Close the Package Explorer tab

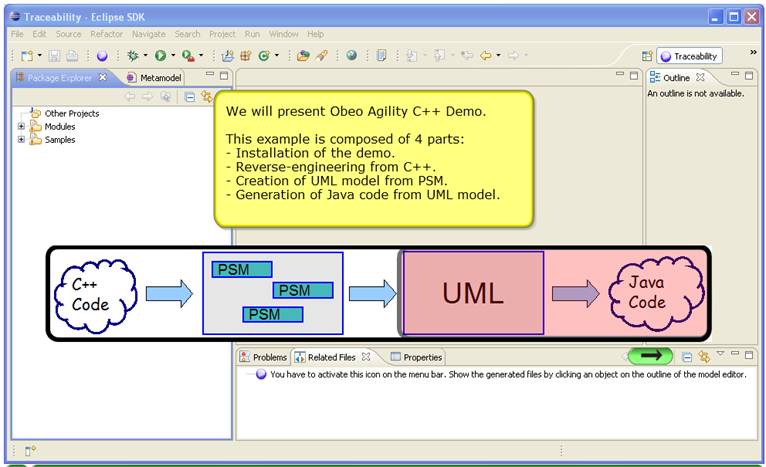click(x=102, y=77)
